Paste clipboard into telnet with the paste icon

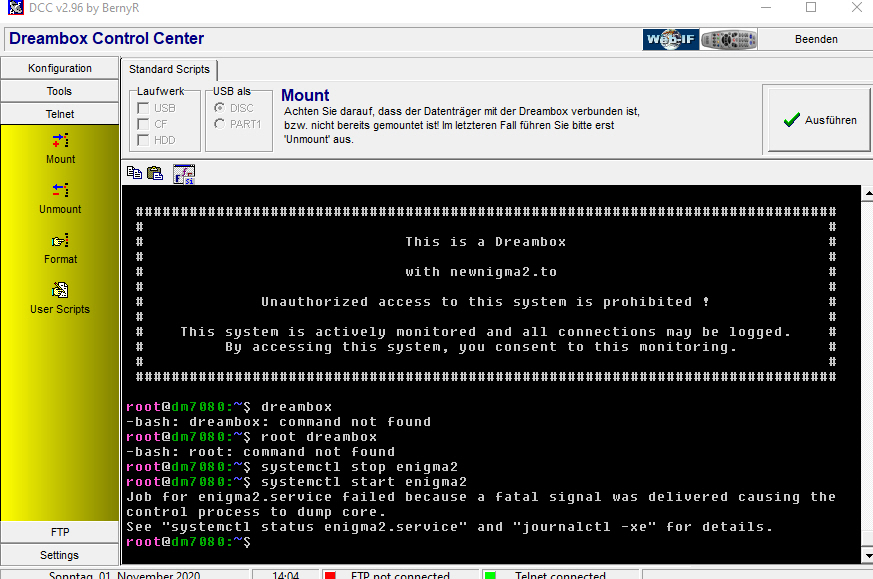[155, 173]
